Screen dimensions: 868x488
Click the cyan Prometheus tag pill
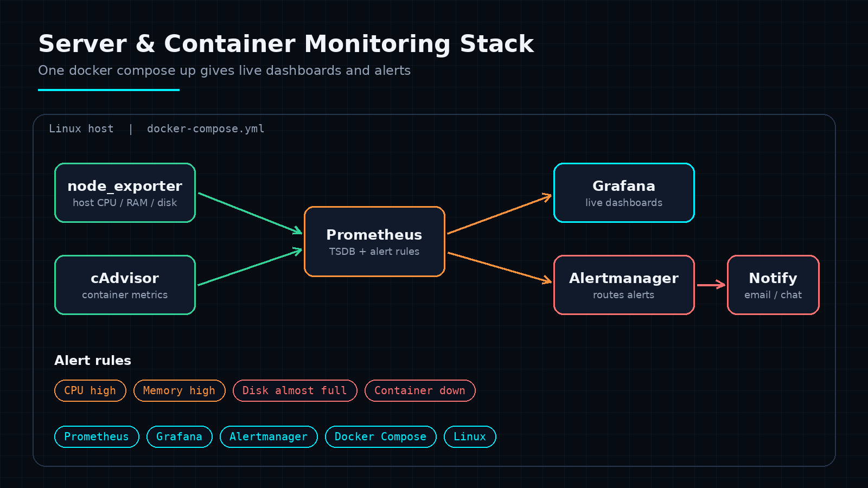pyautogui.click(x=97, y=436)
